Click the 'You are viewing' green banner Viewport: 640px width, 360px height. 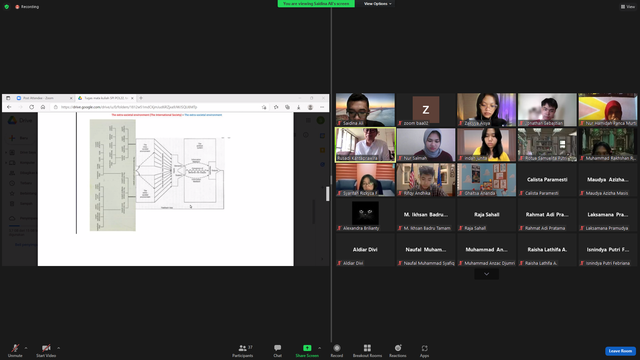pyautogui.click(x=316, y=4)
